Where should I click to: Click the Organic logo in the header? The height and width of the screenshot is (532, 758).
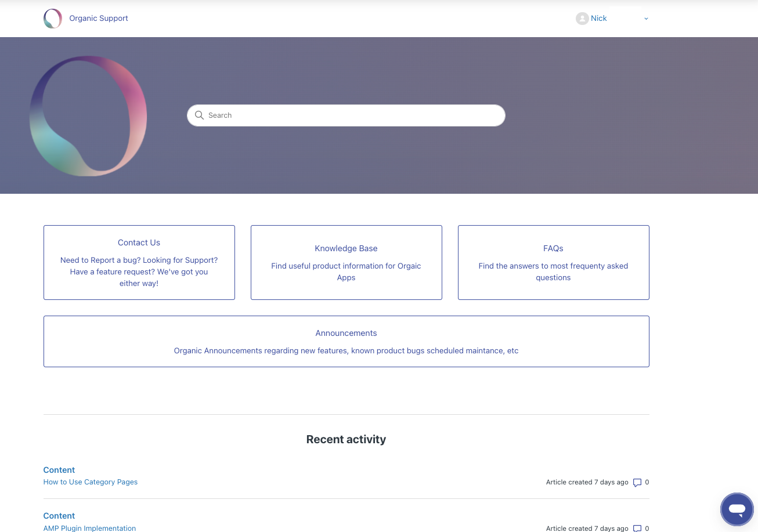[x=53, y=19]
